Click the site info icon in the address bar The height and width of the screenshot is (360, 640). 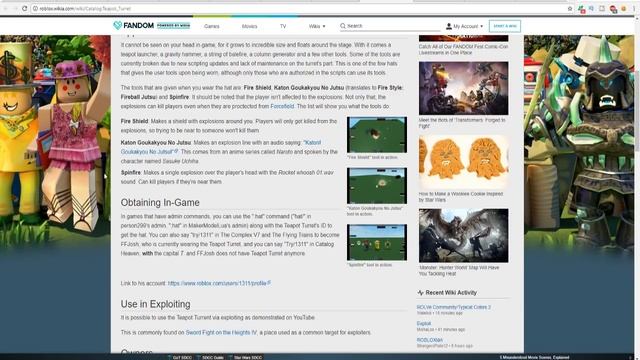[x=36, y=8]
